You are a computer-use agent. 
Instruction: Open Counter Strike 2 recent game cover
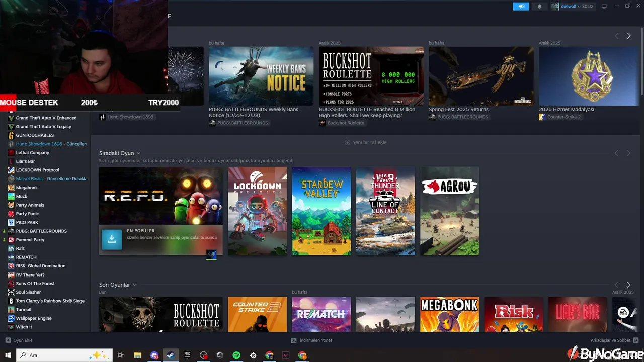257,314
